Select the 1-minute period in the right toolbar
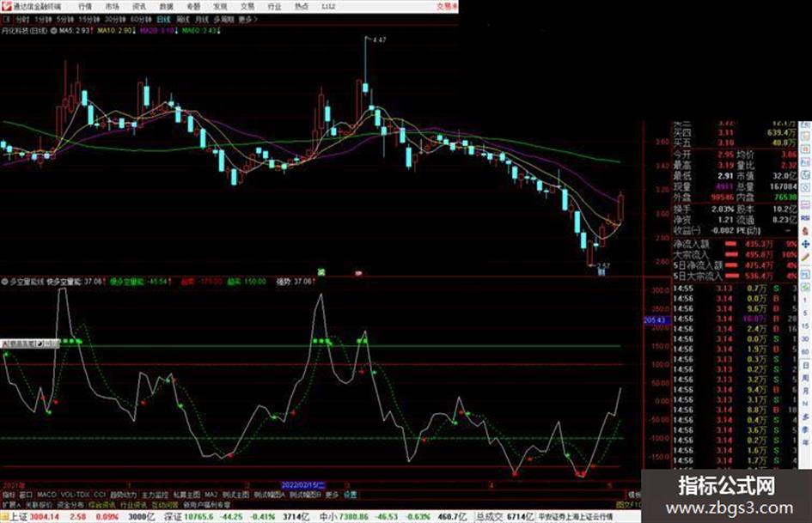 [805, 301]
